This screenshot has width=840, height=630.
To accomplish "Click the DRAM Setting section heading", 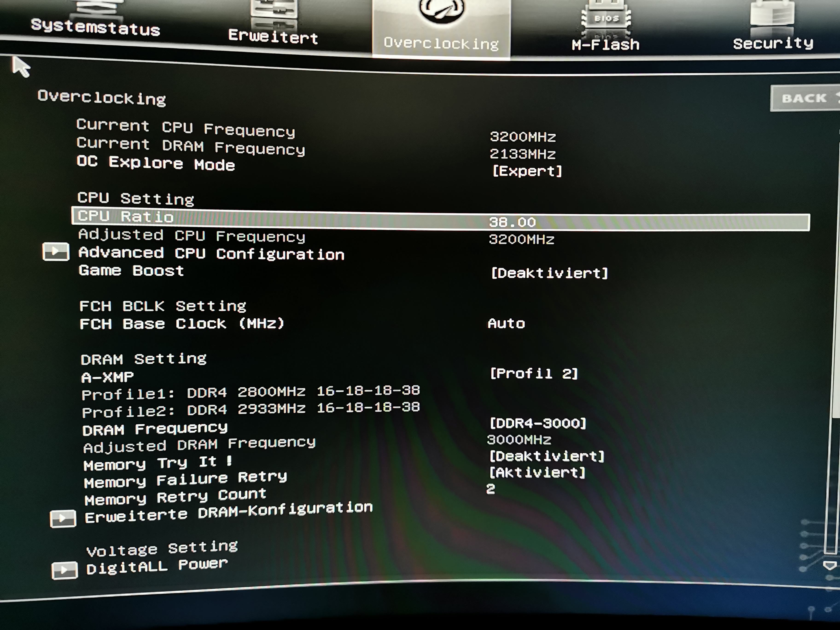I will tap(143, 359).
